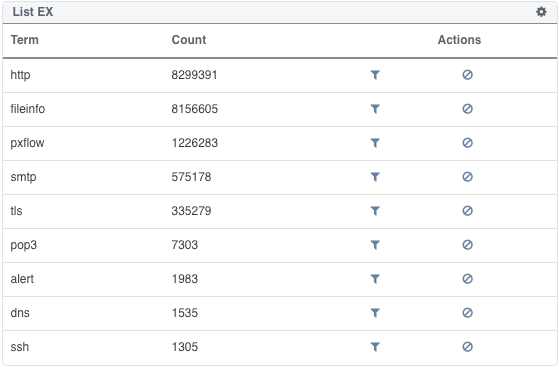559x367 pixels.
Task: Filter on alert events
Action: pyautogui.click(x=375, y=279)
